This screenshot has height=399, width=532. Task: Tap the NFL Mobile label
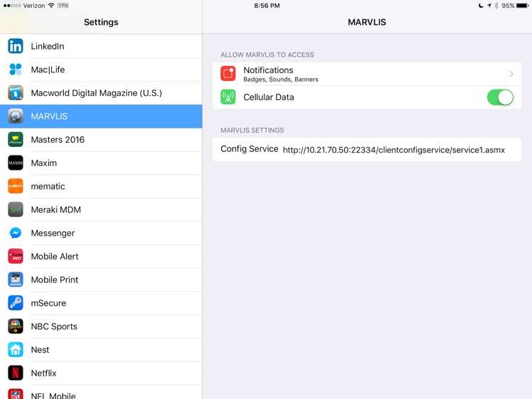(53, 395)
